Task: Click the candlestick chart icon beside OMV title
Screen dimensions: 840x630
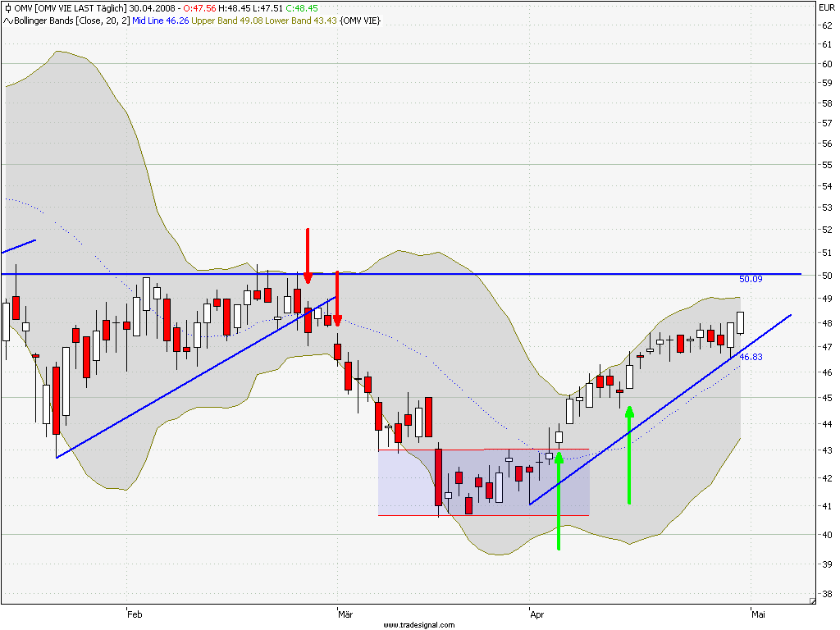Action: tap(7, 8)
